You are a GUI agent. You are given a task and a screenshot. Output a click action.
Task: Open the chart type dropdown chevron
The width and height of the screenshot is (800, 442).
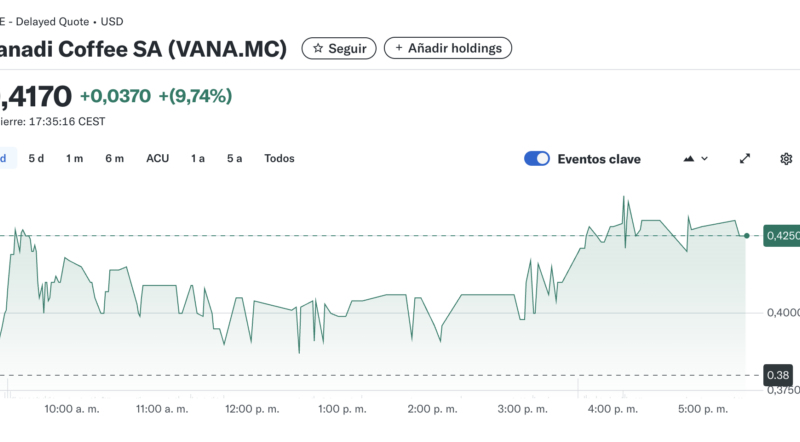(x=705, y=159)
